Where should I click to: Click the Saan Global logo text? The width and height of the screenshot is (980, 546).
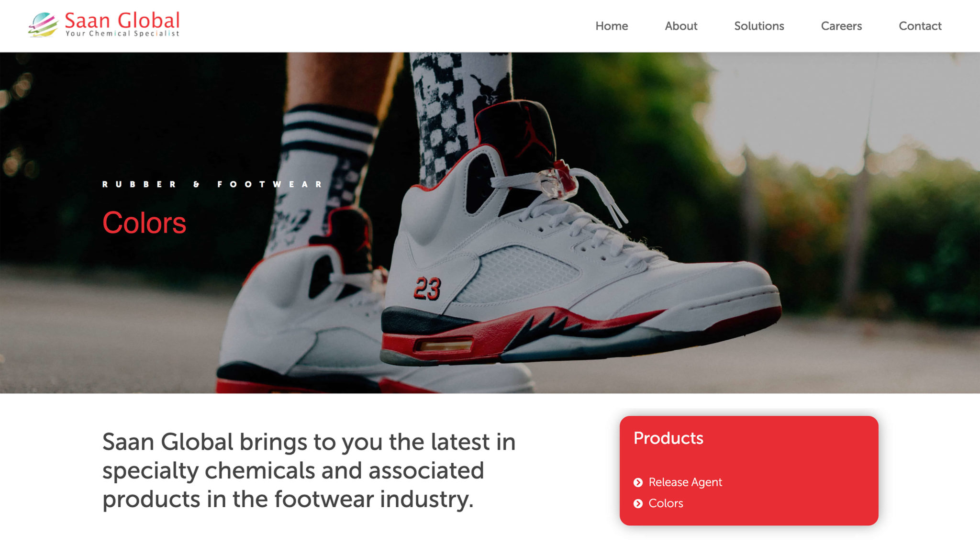coord(122,21)
